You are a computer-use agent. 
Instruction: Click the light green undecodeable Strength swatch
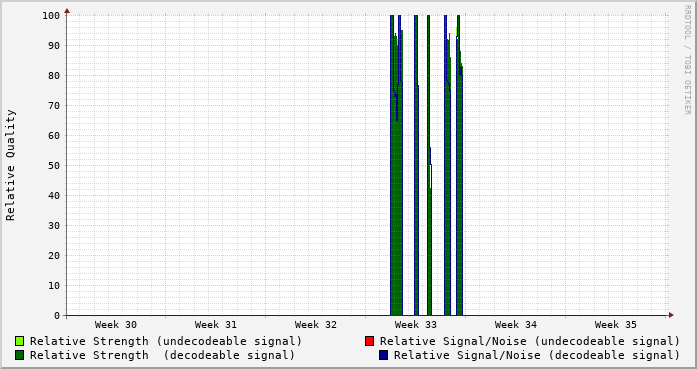19,341
